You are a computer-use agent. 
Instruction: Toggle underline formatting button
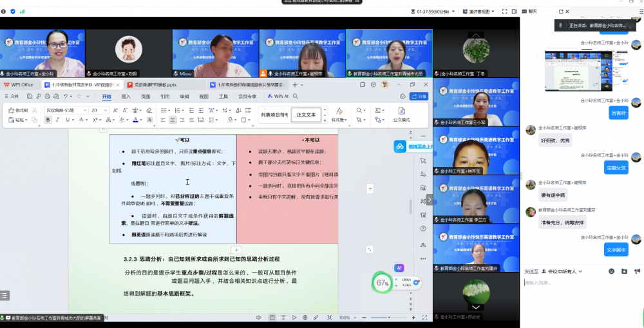(x=68, y=120)
